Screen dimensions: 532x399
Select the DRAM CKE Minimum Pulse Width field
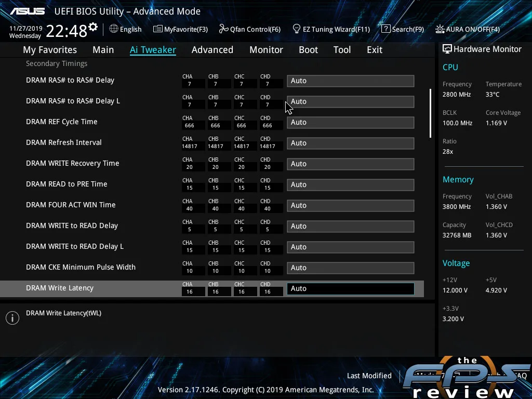coord(351,268)
